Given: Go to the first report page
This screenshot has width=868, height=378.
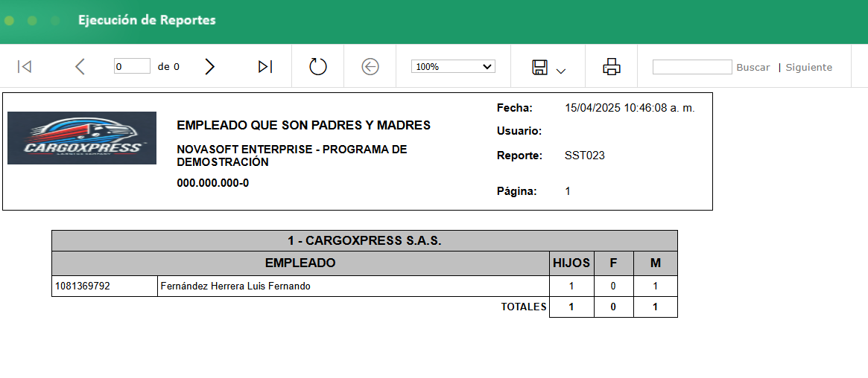Looking at the screenshot, I should (x=25, y=67).
